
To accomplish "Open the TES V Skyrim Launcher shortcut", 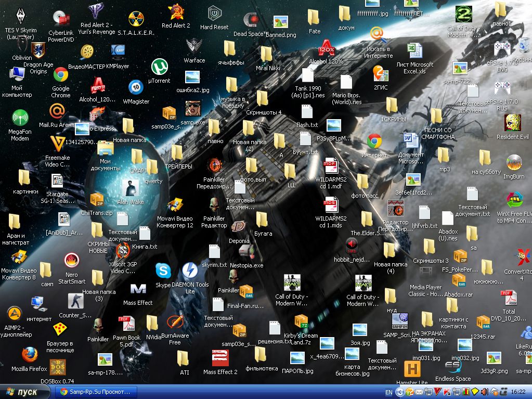I will click(21, 16).
